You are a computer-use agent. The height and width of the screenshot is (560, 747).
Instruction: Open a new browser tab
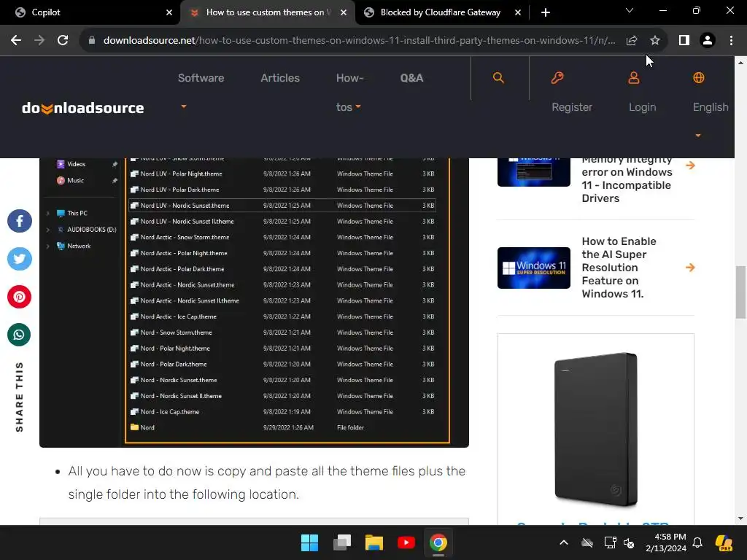(546, 12)
